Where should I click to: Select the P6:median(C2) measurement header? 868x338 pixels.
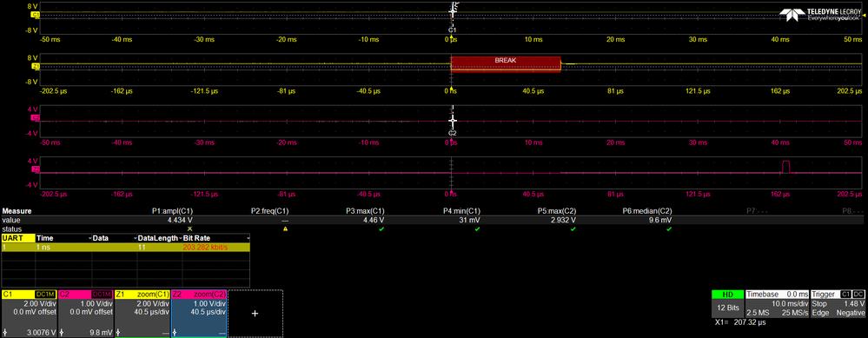pos(647,211)
